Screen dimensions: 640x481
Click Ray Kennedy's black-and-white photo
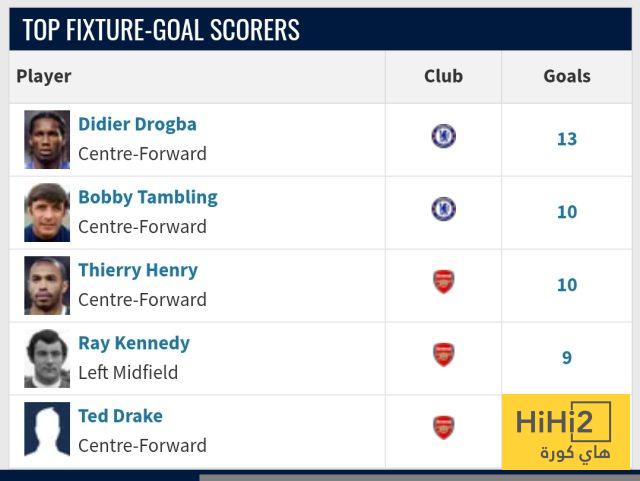pos(47,358)
